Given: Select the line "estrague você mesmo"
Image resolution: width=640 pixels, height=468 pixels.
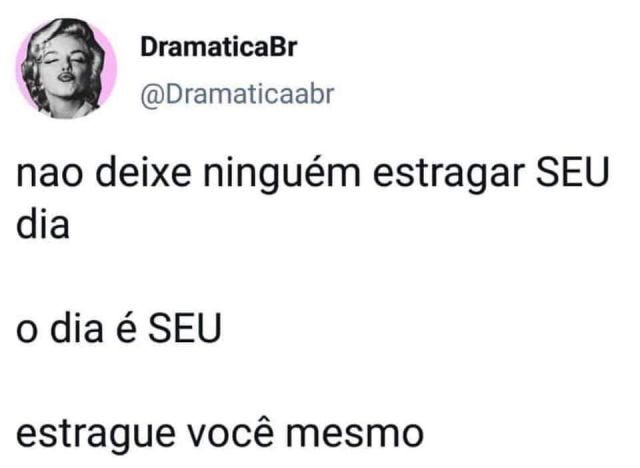Looking at the screenshot, I should point(220,433).
